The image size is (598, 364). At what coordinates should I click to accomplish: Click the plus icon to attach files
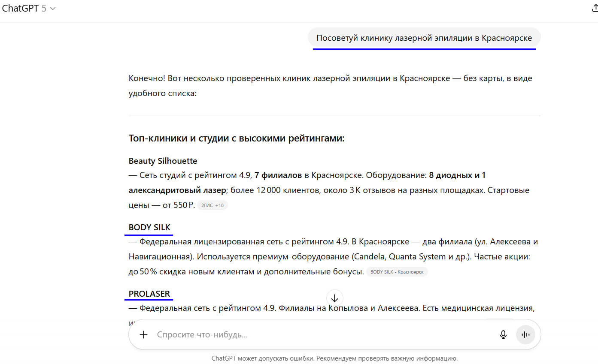coord(144,335)
